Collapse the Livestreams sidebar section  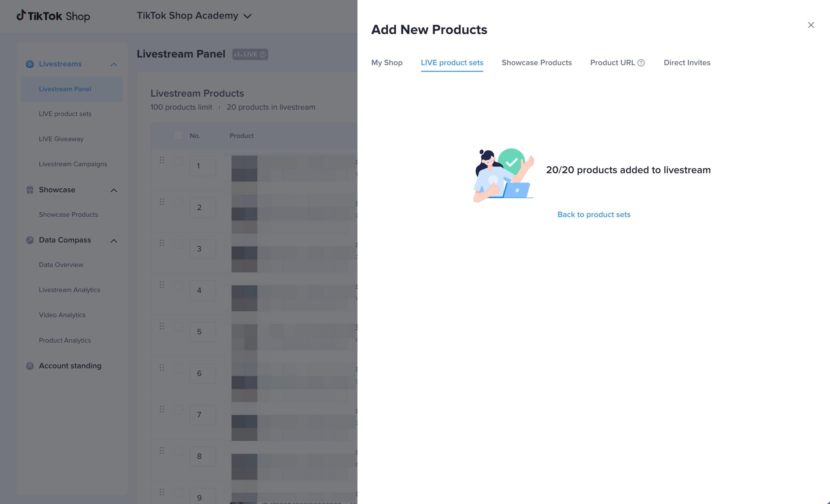coord(114,64)
